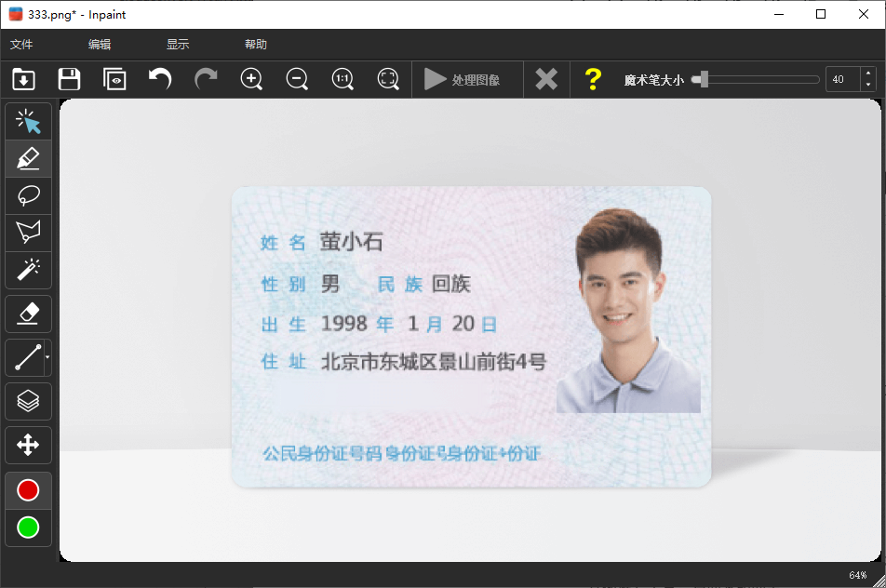
Task: Maximize the Inpaint window
Action: tap(821, 14)
